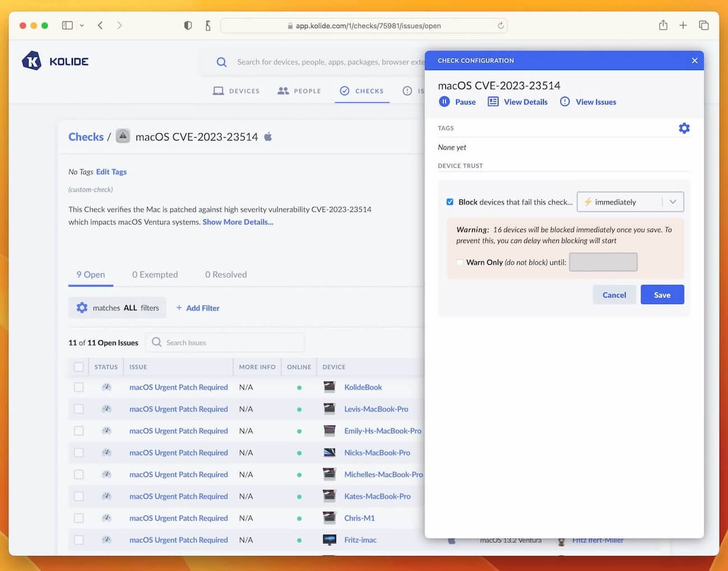This screenshot has width=728, height=571.
Task: Open the immediately blocking timing dropdown
Action: [673, 202]
